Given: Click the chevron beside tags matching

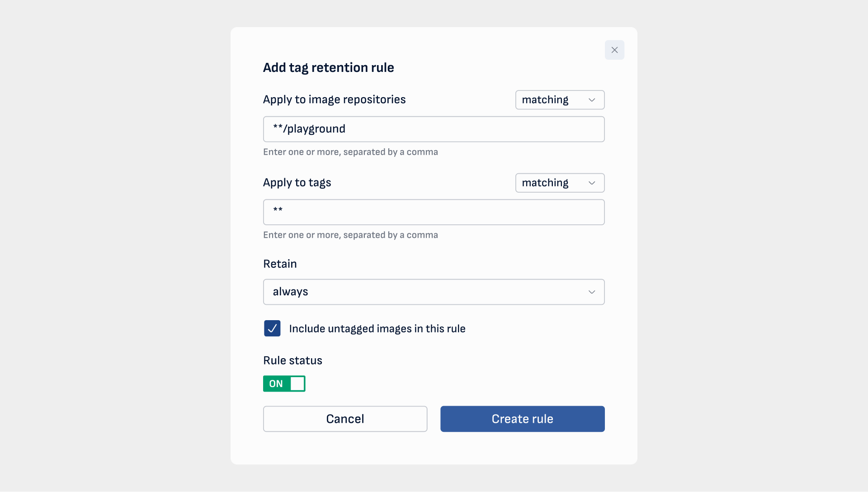Looking at the screenshot, I should pos(592,183).
